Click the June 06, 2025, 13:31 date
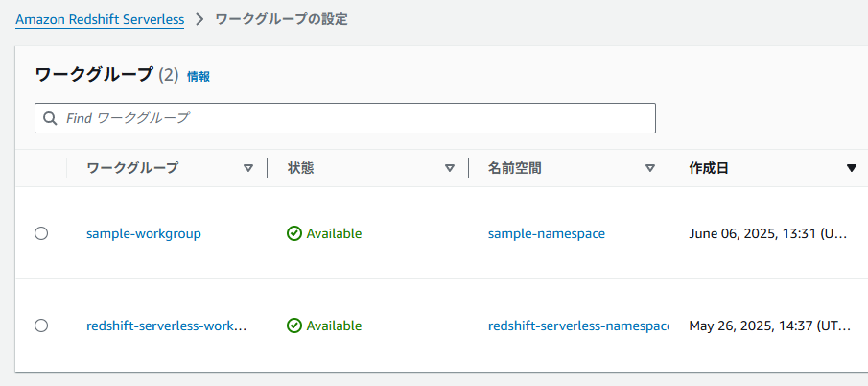 click(x=768, y=233)
